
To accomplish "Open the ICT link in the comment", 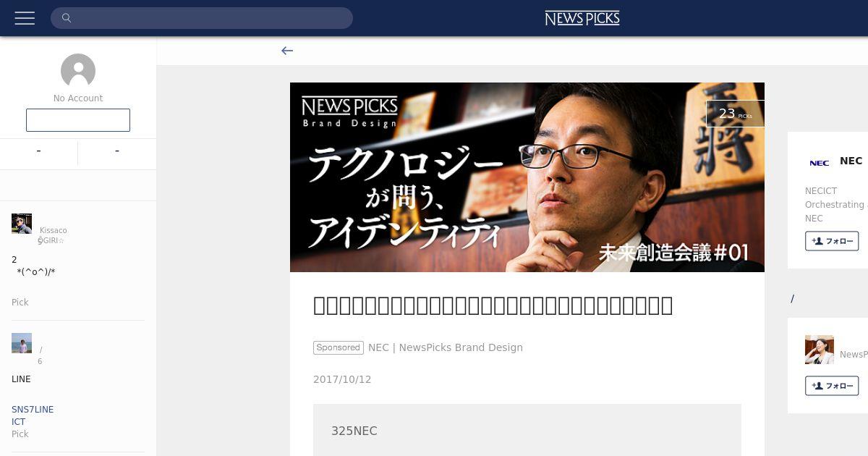I will [x=19, y=422].
